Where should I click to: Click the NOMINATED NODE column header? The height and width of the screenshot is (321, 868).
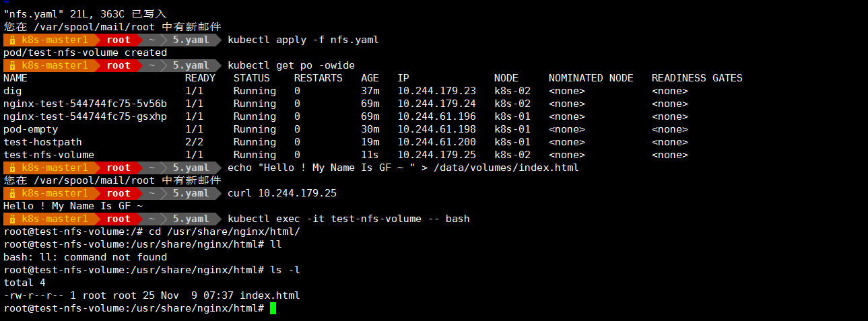591,78
